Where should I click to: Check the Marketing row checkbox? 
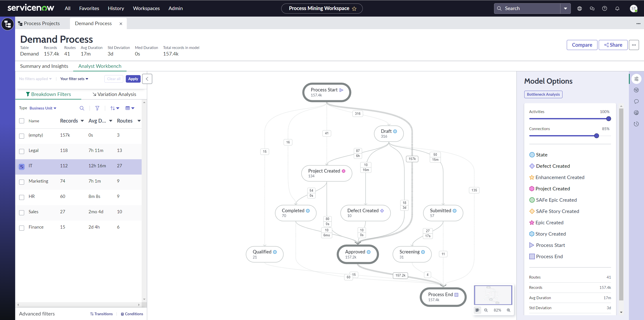(x=22, y=182)
